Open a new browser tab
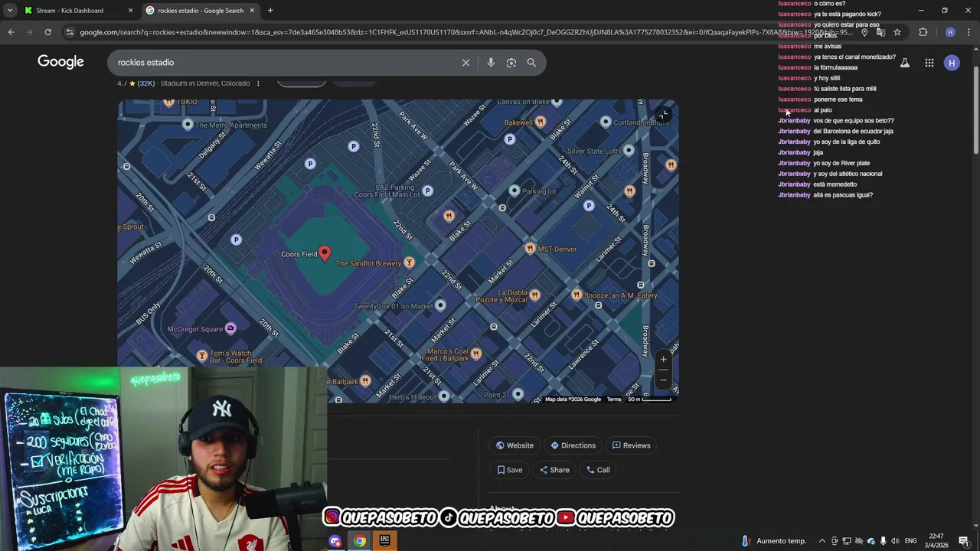Screen dimensions: 980x551 (270, 11)
